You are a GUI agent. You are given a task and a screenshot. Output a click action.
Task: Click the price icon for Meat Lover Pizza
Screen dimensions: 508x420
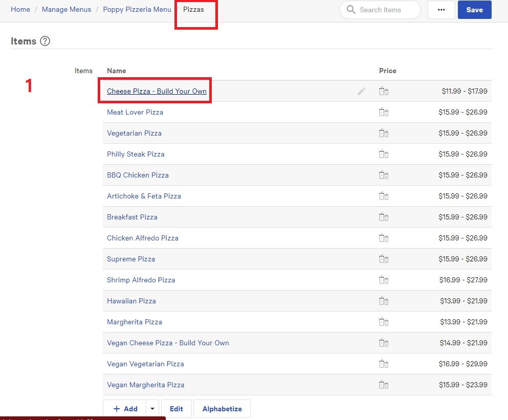tap(383, 113)
